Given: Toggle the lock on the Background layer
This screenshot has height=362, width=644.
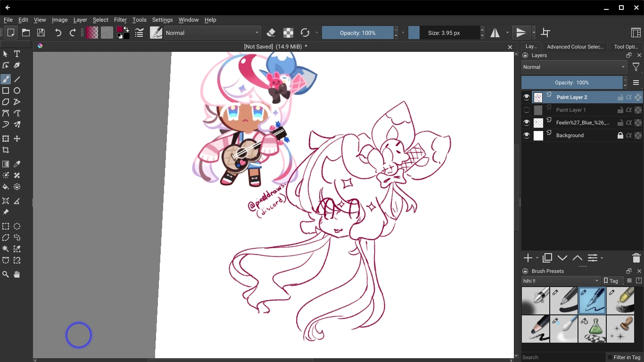Looking at the screenshot, I should click(x=620, y=135).
